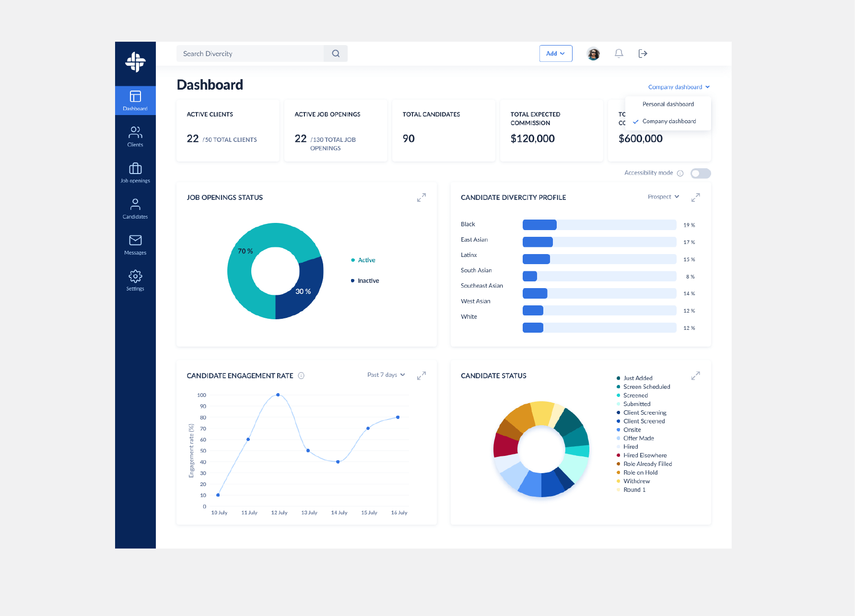Click the 12 July peak data point
Viewport: 855px width, 616px height.
(278, 395)
